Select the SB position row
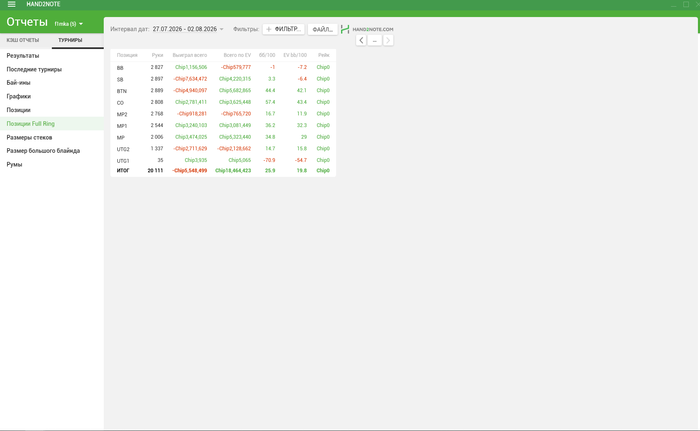This screenshot has width=700, height=431. click(223, 79)
